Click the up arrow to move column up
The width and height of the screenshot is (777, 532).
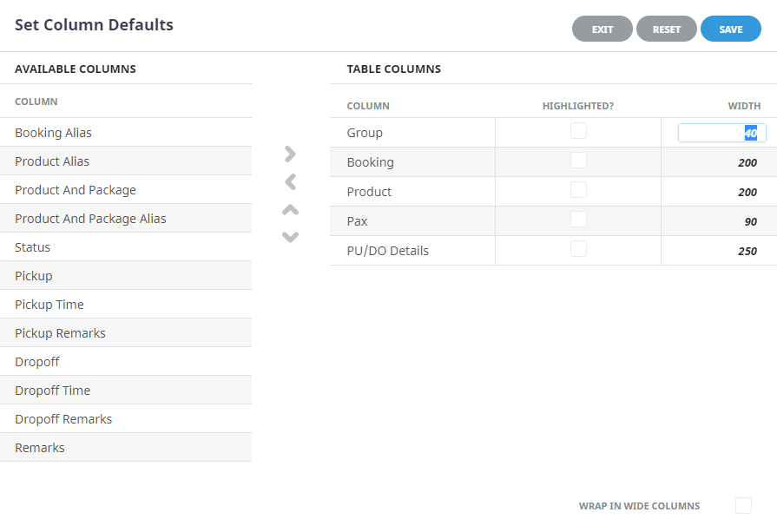(290, 209)
